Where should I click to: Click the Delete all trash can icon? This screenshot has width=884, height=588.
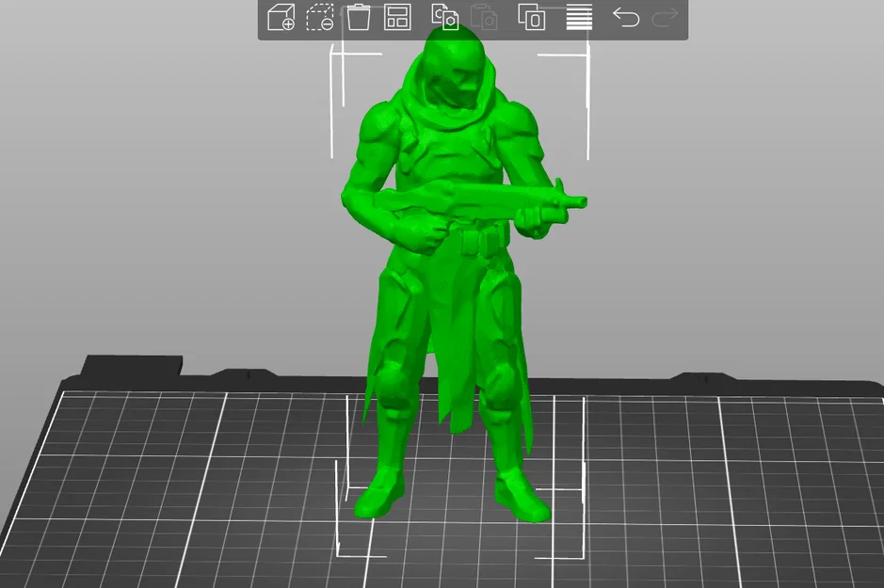coord(358,17)
